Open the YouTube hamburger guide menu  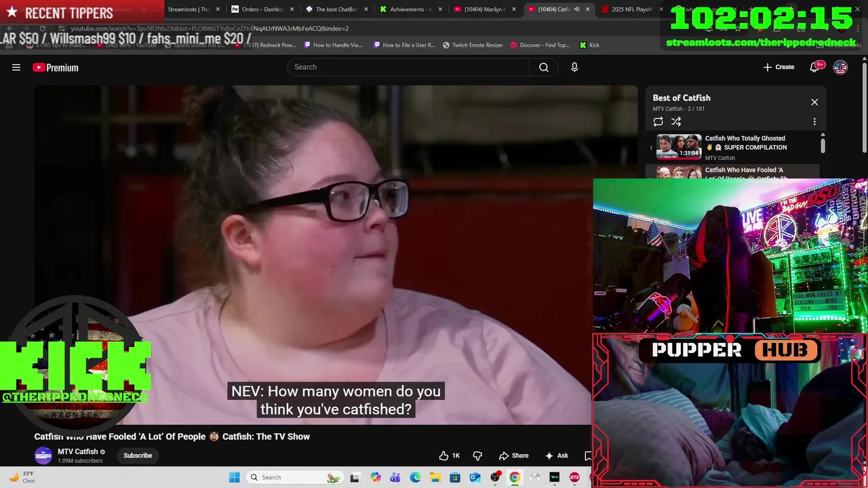coord(16,67)
